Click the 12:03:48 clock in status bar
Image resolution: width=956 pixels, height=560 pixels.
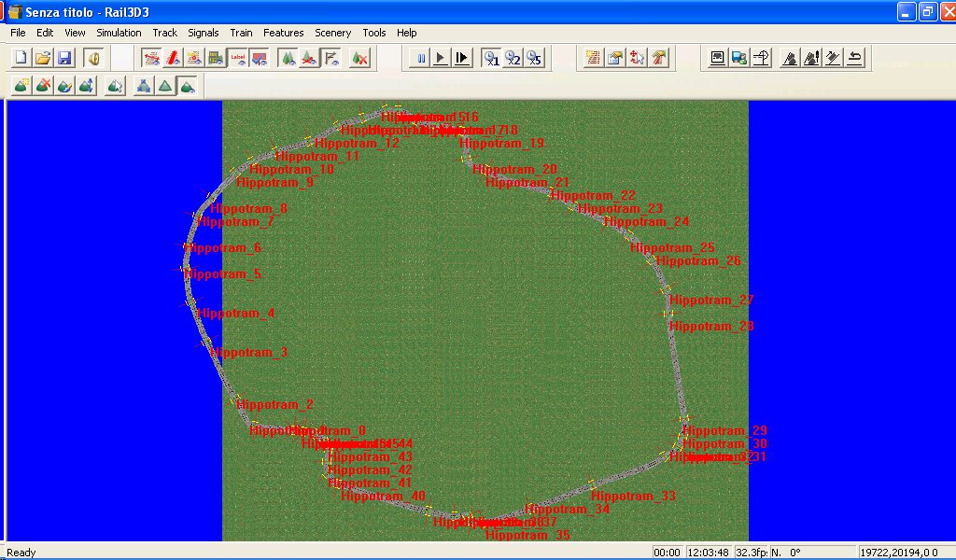point(708,553)
